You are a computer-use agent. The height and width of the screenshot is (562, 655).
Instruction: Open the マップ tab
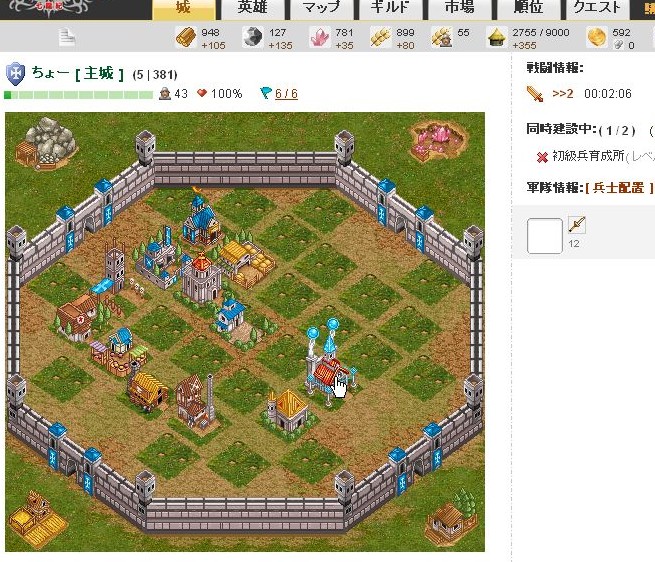pos(321,8)
